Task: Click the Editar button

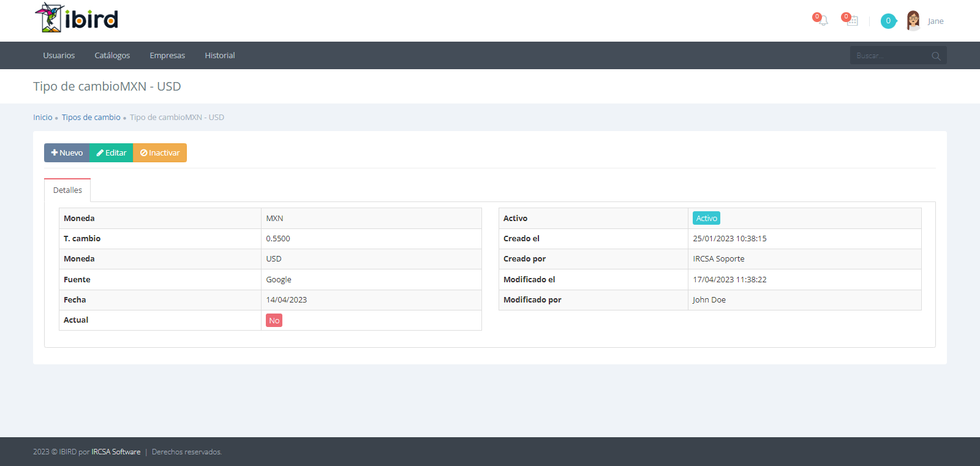Action: coord(111,152)
